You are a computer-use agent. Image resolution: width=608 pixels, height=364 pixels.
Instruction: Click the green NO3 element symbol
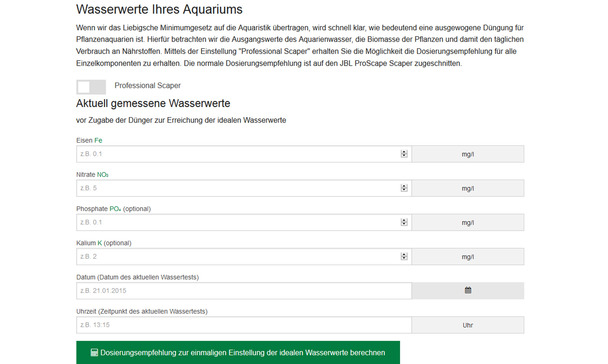tap(103, 174)
